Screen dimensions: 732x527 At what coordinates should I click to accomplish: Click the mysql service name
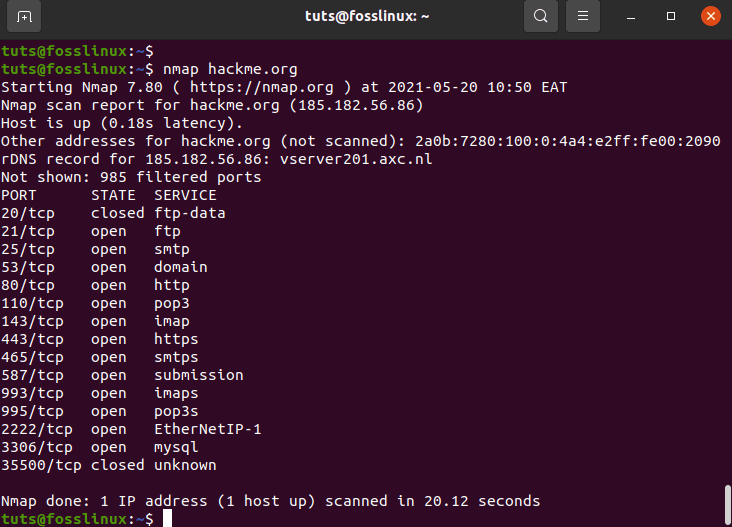click(176, 448)
